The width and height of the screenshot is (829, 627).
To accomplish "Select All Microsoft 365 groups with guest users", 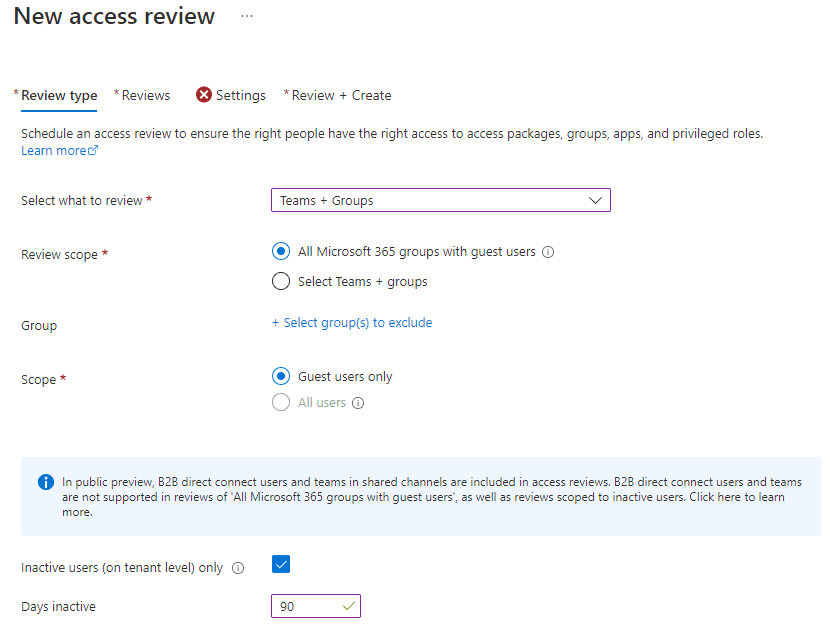I will 281,252.
